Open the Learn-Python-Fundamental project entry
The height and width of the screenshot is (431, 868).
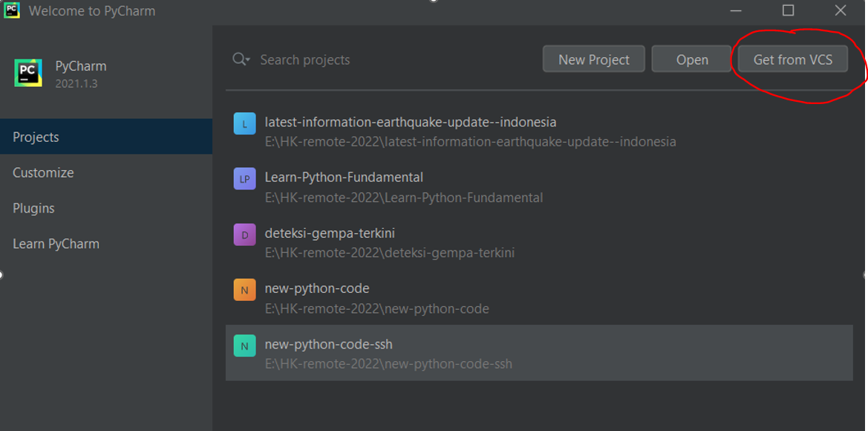[344, 177]
